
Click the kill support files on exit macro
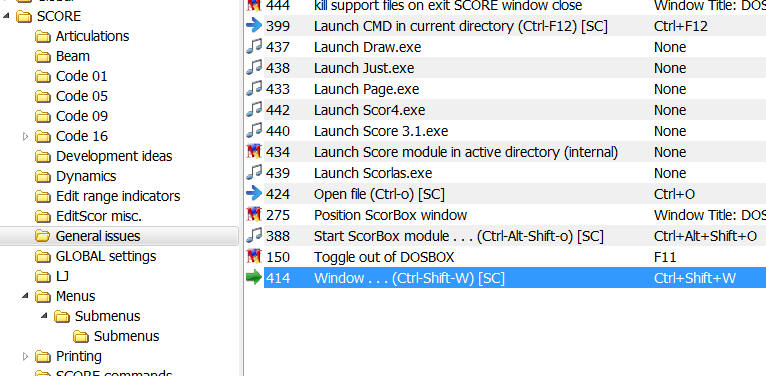(448, 6)
